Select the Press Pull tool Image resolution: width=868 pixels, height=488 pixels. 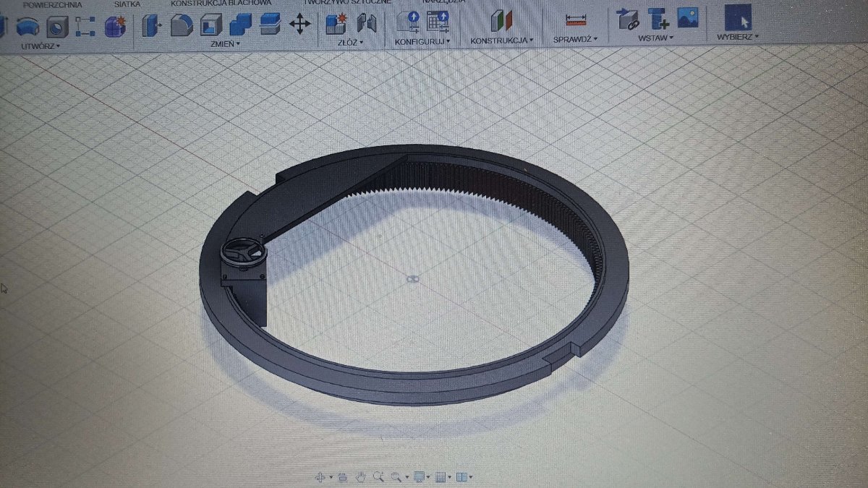click(152, 25)
